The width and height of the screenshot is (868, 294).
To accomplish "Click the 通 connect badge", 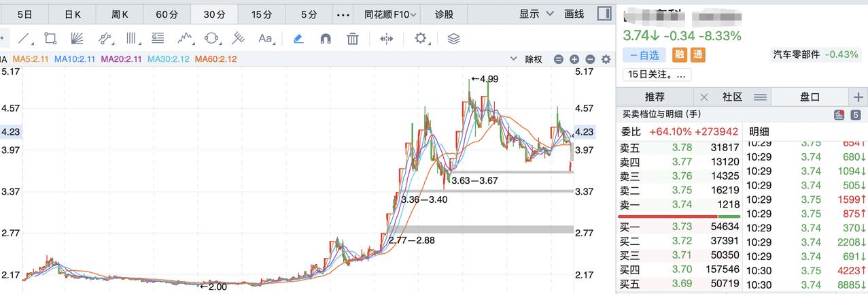I will (x=697, y=54).
